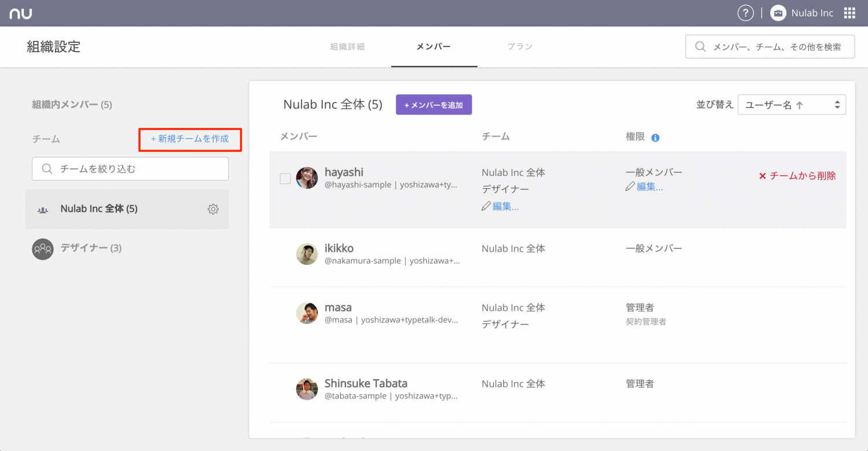Click the member name hayashi
The height and width of the screenshot is (451, 868).
(344, 172)
